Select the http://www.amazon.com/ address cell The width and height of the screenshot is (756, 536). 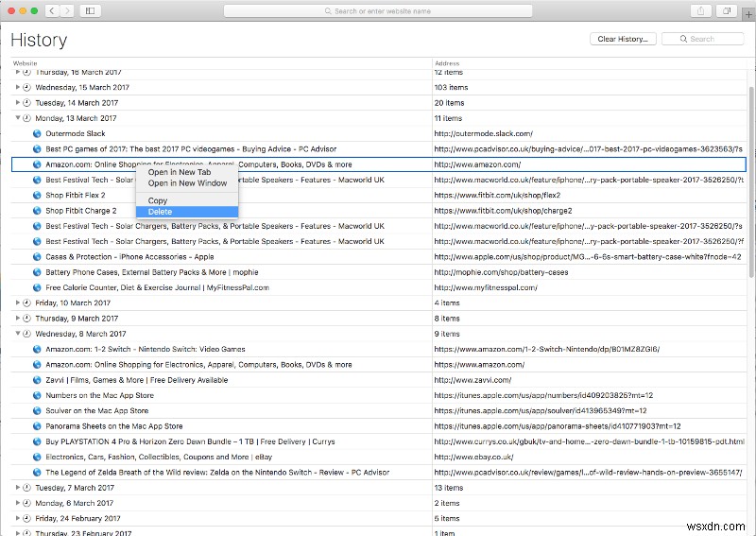pos(477,164)
